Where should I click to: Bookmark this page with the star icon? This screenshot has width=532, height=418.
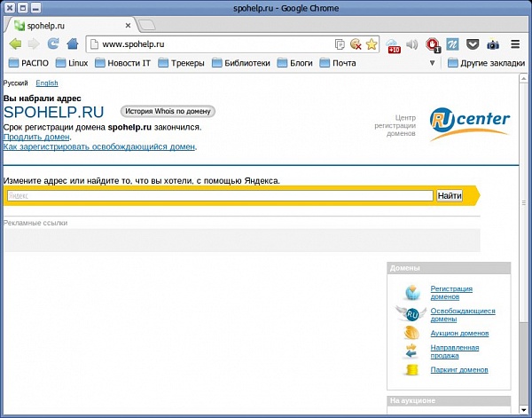coord(372,44)
